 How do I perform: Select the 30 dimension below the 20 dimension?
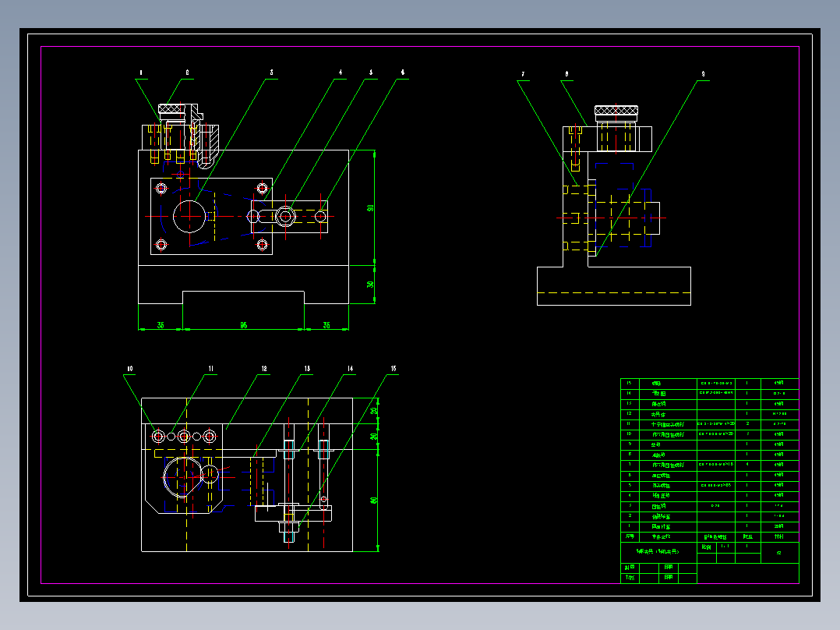click(x=374, y=437)
